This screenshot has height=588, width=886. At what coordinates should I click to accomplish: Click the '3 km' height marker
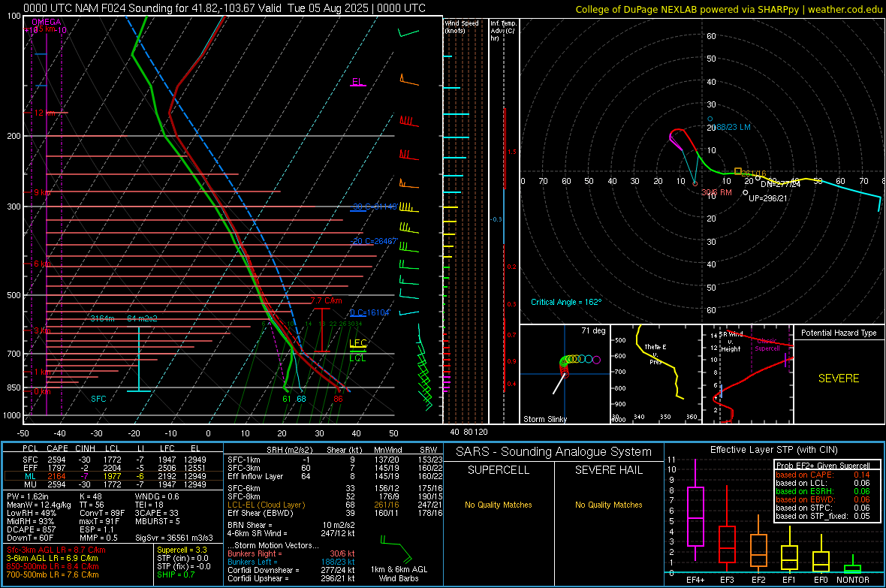[x=42, y=330]
